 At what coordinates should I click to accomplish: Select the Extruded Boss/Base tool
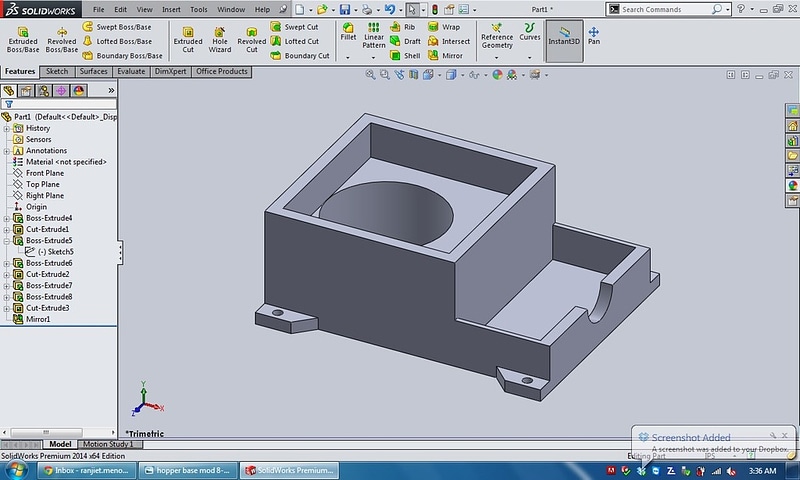click(22, 40)
